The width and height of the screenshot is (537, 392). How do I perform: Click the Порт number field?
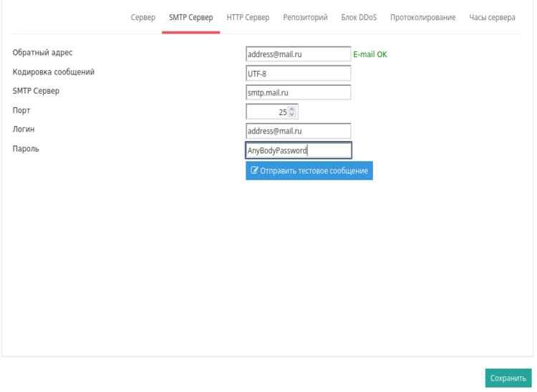(x=266, y=112)
